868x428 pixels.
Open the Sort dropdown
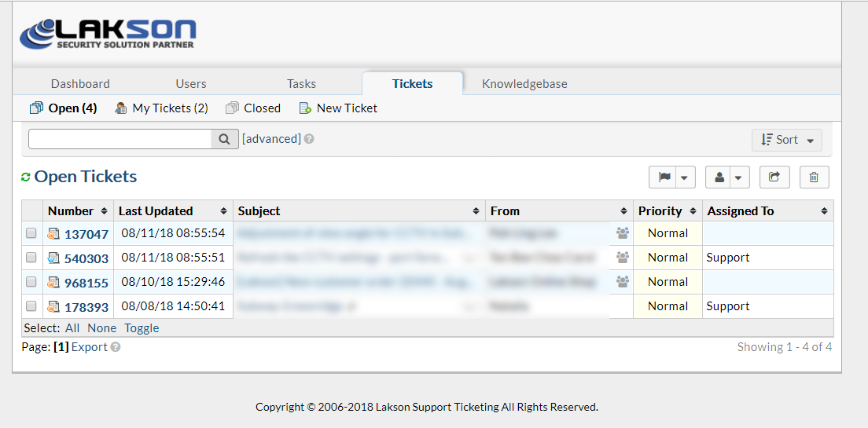click(x=787, y=140)
